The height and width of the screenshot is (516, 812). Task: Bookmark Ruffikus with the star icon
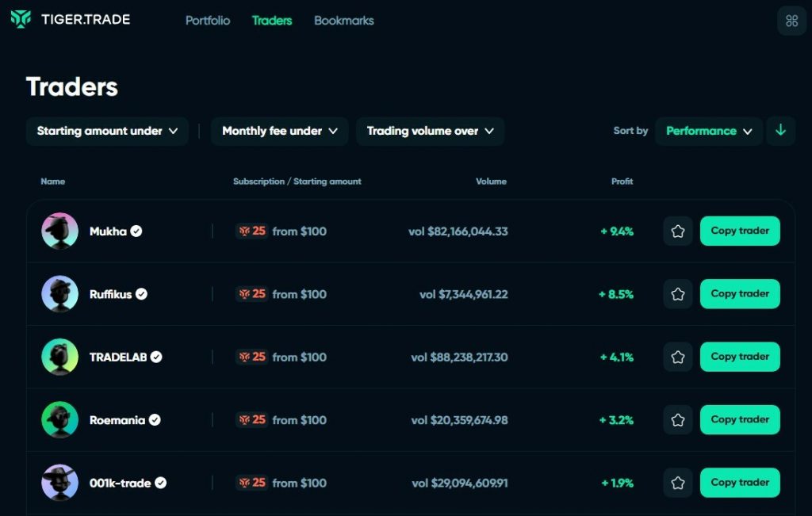(678, 294)
